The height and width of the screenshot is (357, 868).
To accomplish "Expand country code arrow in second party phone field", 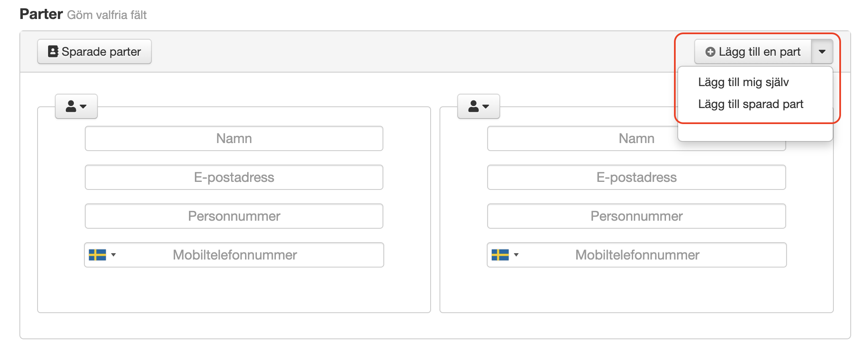I will point(516,255).
